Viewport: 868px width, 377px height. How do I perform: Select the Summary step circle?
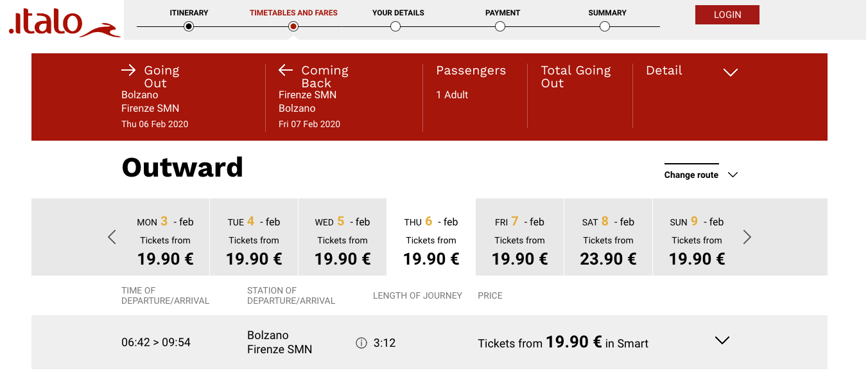click(x=605, y=26)
